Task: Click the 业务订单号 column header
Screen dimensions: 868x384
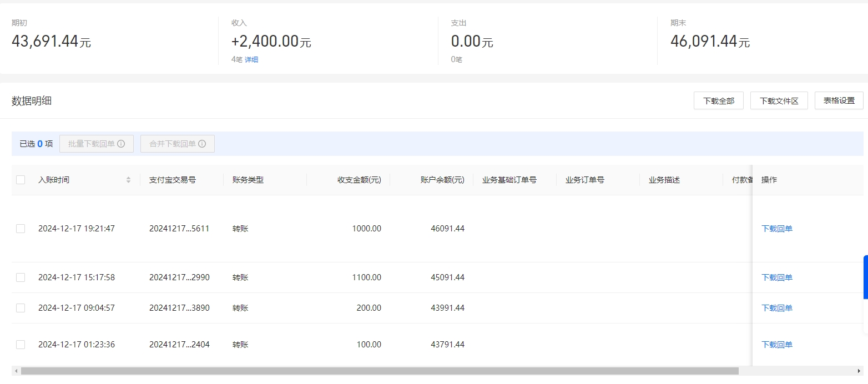Action: click(585, 180)
